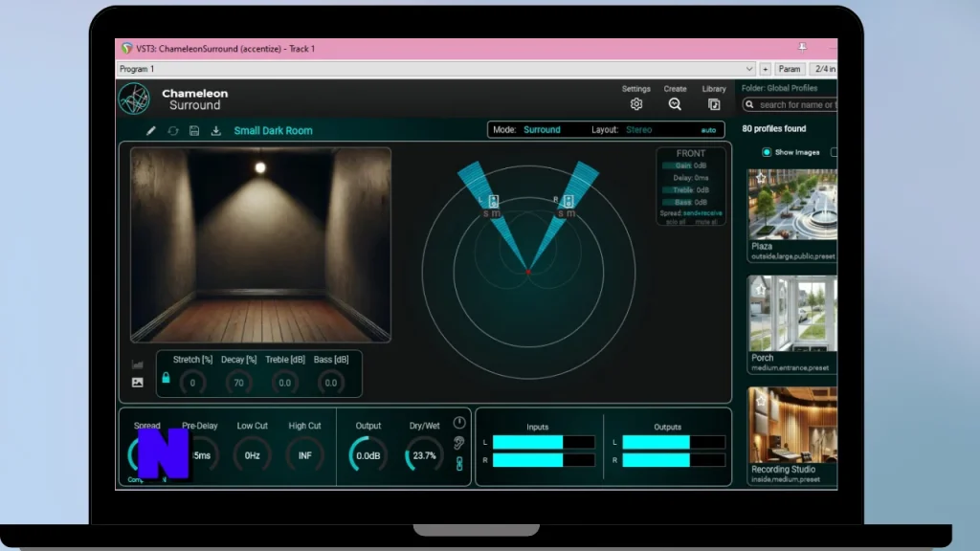The image size is (980, 551).
Task: Adjust the Stretch knob
Action: click(192, 383)
